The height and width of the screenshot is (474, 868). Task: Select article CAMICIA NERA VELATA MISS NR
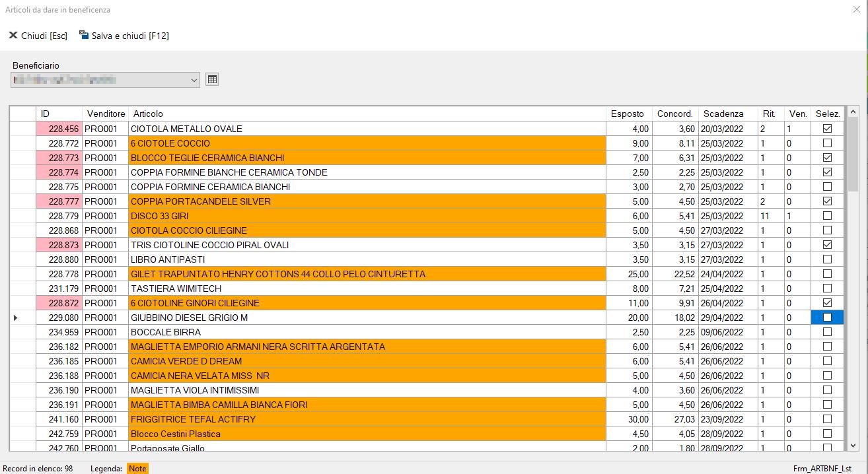point(367,376)
